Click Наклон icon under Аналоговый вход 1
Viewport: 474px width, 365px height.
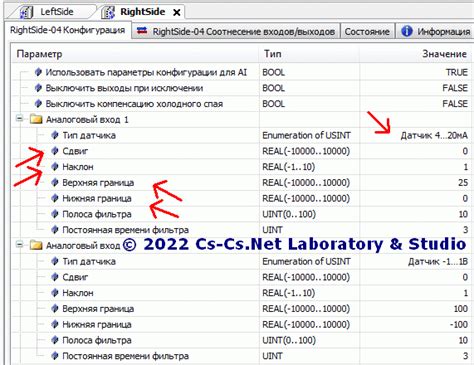(55, 166)
